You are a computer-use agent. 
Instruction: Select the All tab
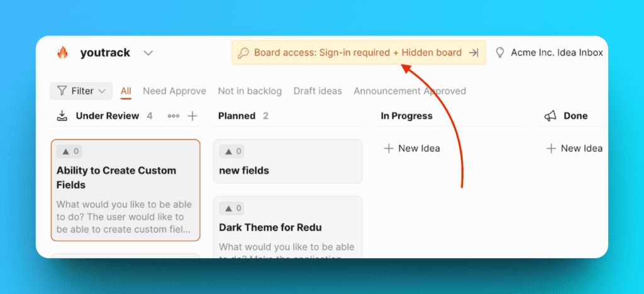click(x=126, y=91)
